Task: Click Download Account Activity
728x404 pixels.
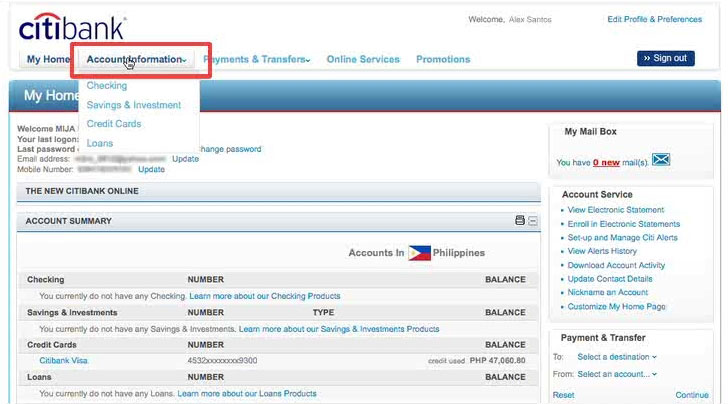Action: click(616, 265)
